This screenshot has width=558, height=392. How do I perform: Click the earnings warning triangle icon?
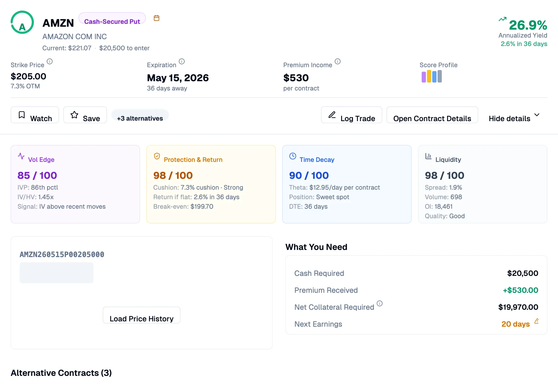click(x=537, y=321)
